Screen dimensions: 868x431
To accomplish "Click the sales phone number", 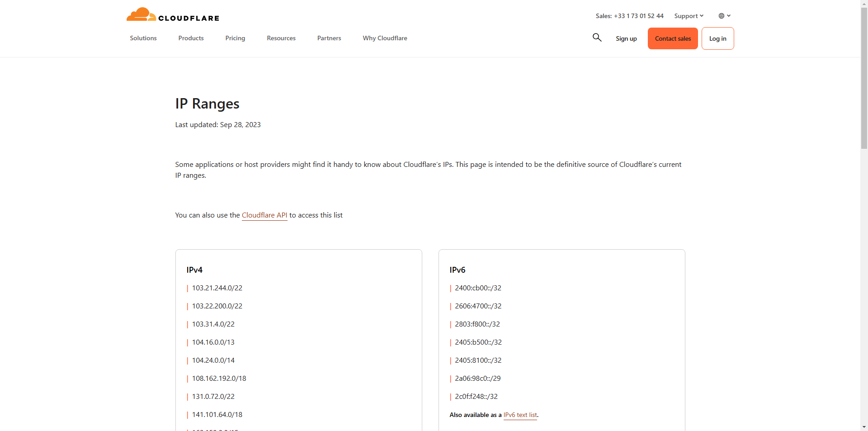I will (x=638, y=16).
